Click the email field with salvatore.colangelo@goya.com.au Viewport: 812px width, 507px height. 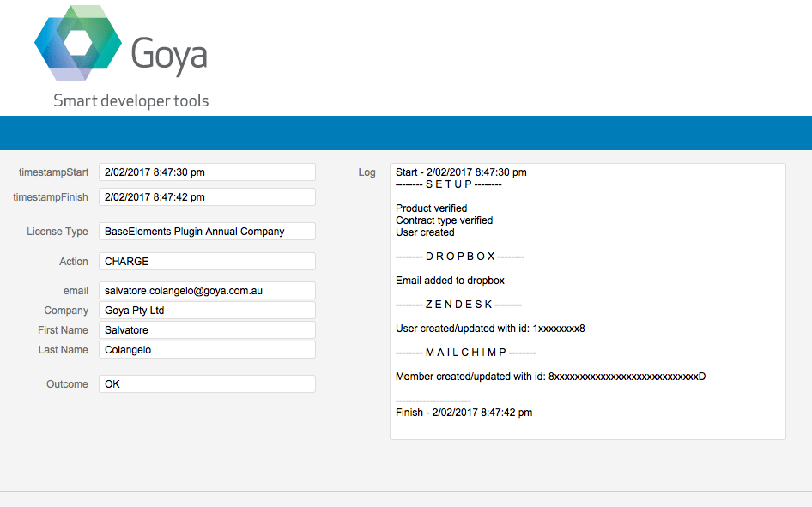[207, 291]
